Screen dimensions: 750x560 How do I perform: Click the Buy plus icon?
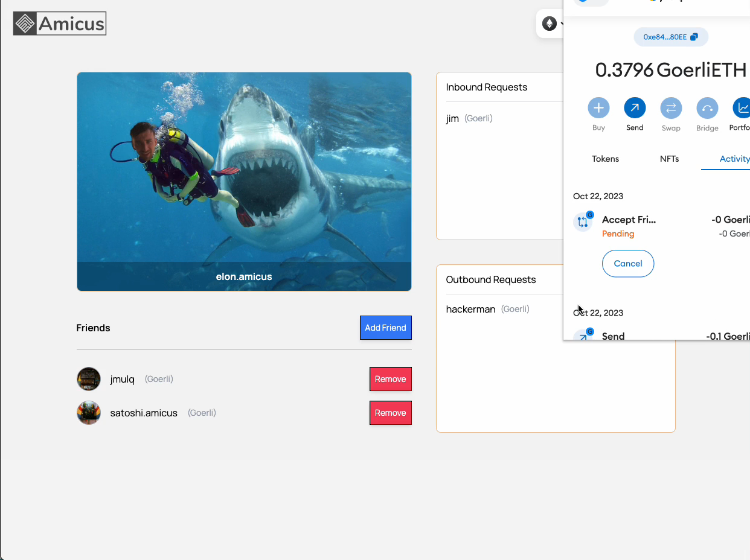[598, 108]
